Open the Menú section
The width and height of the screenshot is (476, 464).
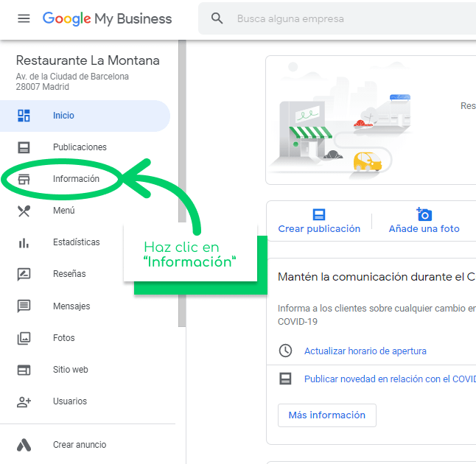pyautogui.click(x=64, y=211)
